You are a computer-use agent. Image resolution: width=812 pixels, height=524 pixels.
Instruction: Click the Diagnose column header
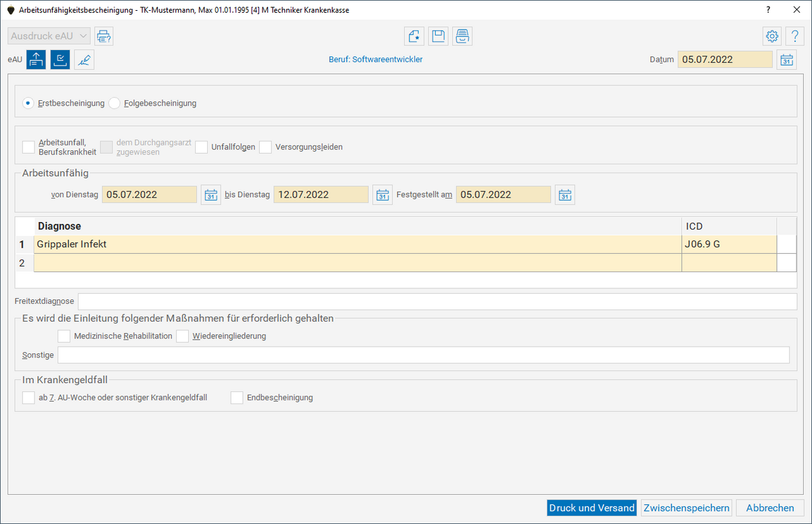pyautogui.click(x=358, y=226)
